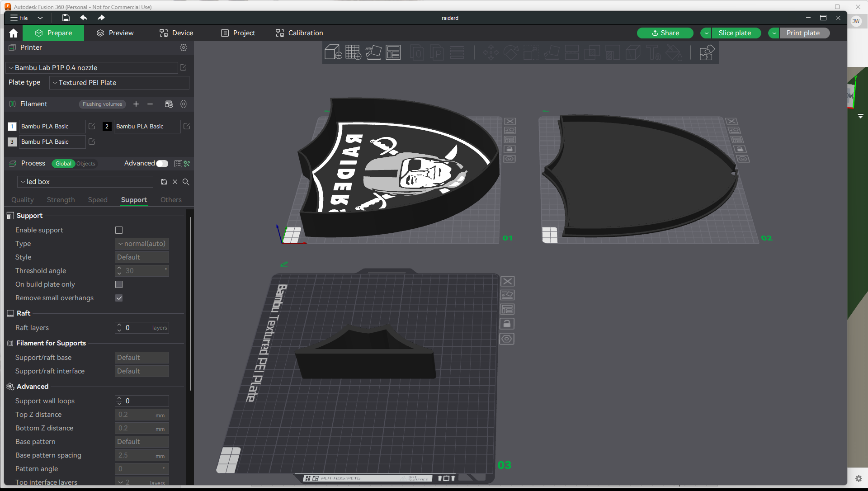Image resolution: width=868 pixels, height=491 pixels.
Task: Open plate 03 settings eye-shaped icon
Action: coord(507,339)
